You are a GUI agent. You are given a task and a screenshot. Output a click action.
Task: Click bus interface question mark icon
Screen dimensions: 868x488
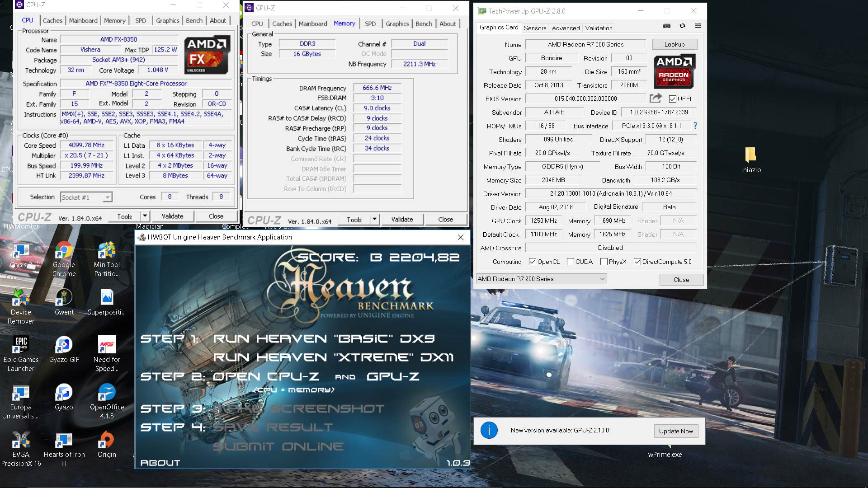point(695,126)
